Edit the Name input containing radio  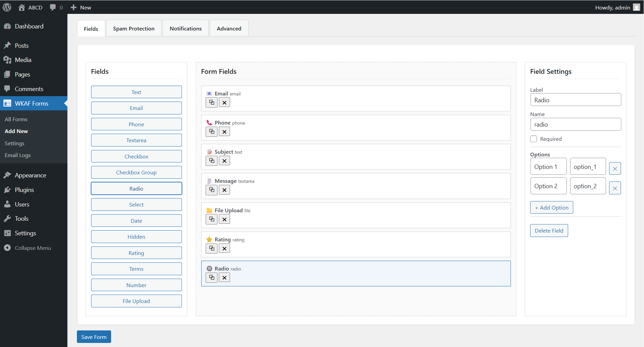576,124
